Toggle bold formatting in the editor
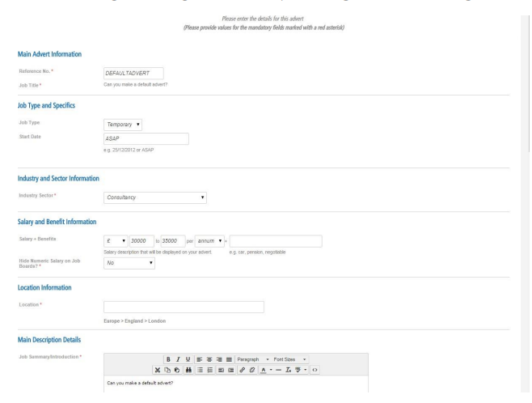This screenshot has height=403, width=532. pyautogui.click(x=168, y=359)
